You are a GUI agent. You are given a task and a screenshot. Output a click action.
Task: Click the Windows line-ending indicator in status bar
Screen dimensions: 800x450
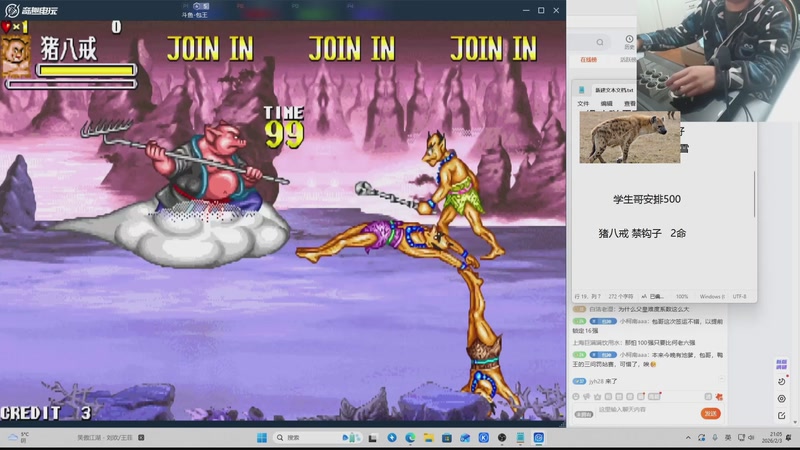coord(712,296)
